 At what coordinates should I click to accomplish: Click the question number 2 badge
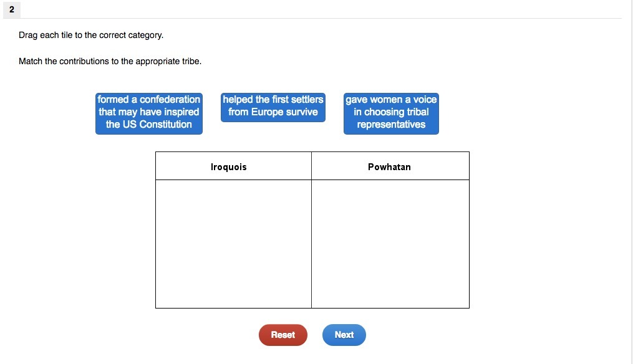coord(11,9)
